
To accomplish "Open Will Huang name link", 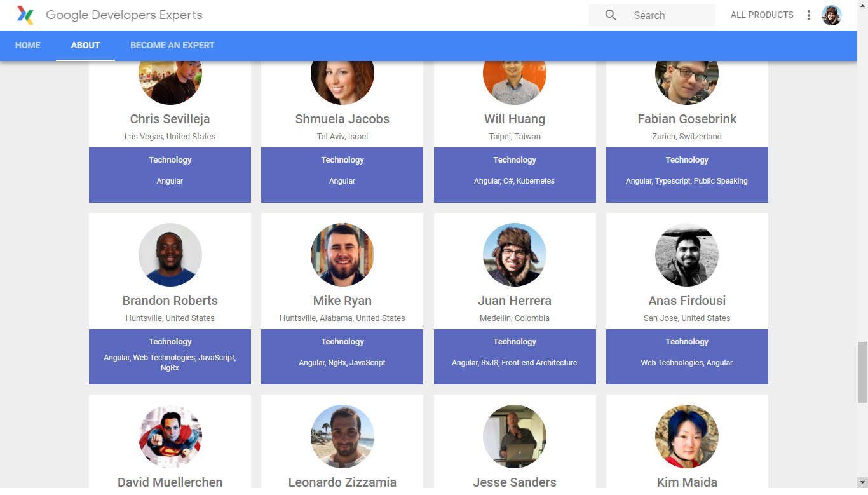I will pyautogui.click(x=515, y=119).
